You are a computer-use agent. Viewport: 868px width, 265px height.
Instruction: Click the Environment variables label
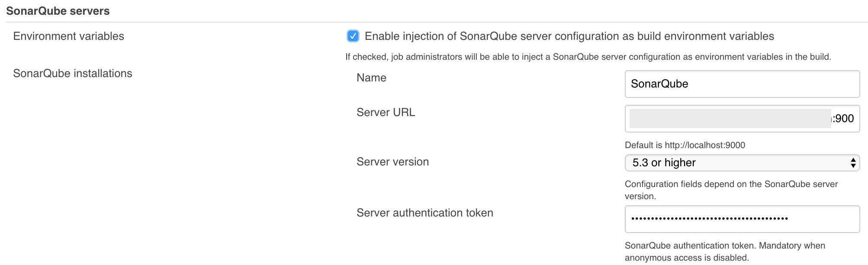[x=68, y=36]
